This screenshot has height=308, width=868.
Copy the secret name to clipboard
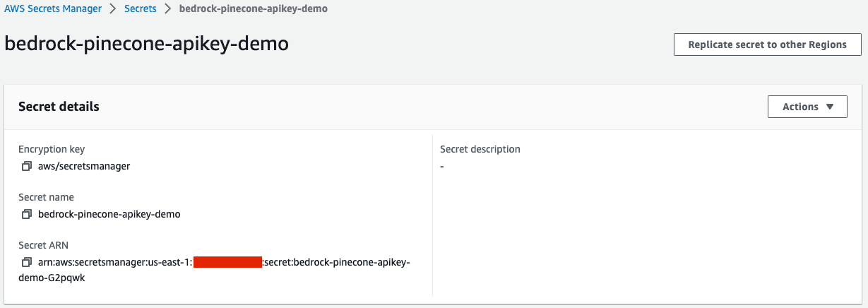click(x=27, y=214)
